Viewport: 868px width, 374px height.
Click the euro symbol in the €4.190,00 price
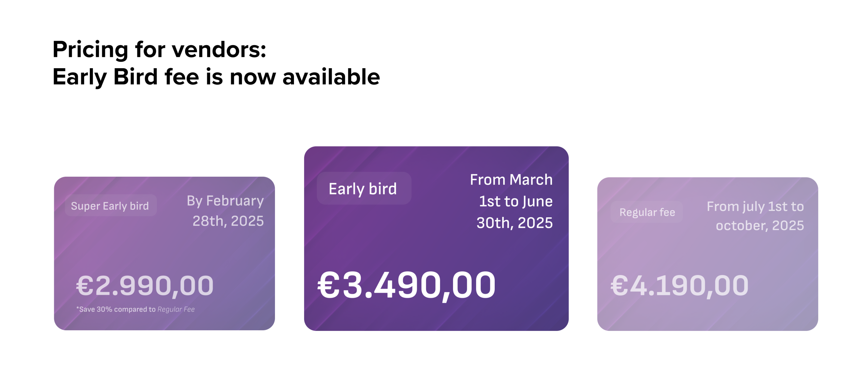(619, 286)
